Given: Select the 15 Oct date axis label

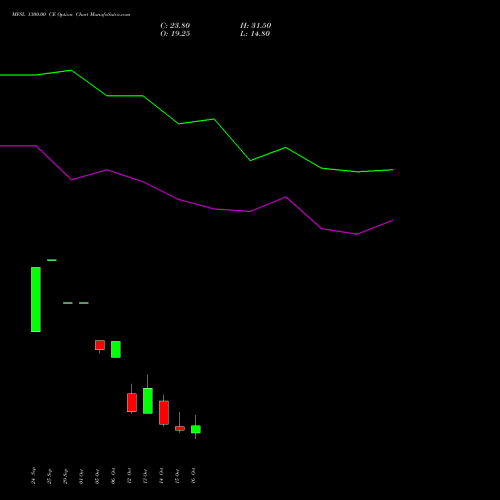Looking at the screenshot, I should point(177,476).
